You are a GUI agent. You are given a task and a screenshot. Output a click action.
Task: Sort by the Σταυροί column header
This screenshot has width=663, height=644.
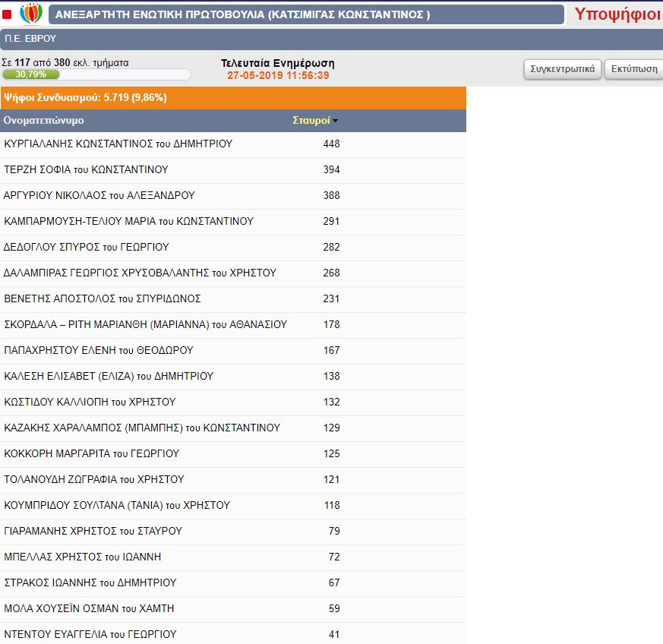point(311,121)
